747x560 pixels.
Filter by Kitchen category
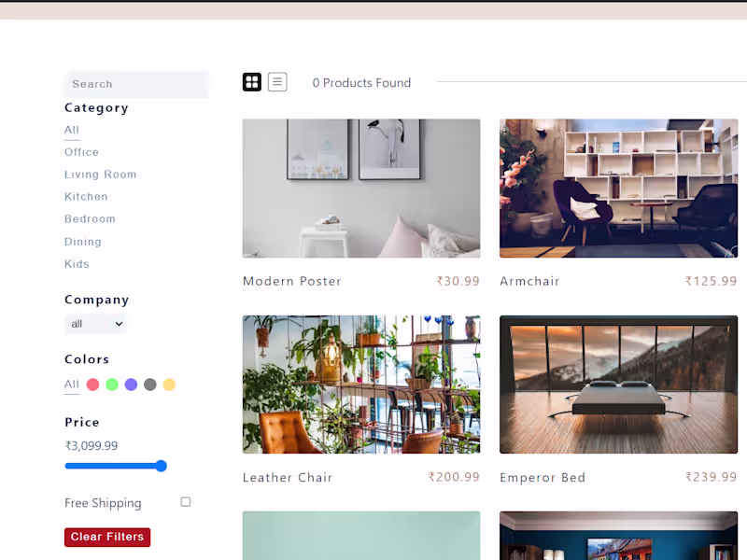point(86,197)
